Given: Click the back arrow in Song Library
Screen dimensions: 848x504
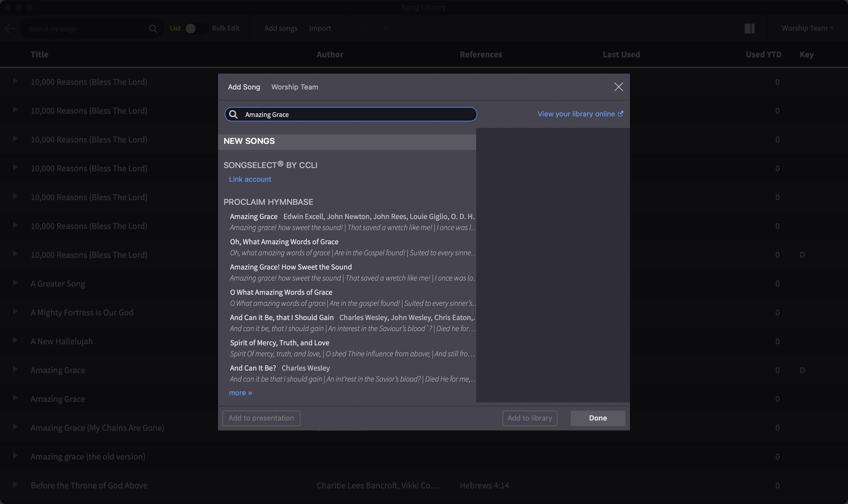Looking at the screenshot, I should (x=10, y=29).
